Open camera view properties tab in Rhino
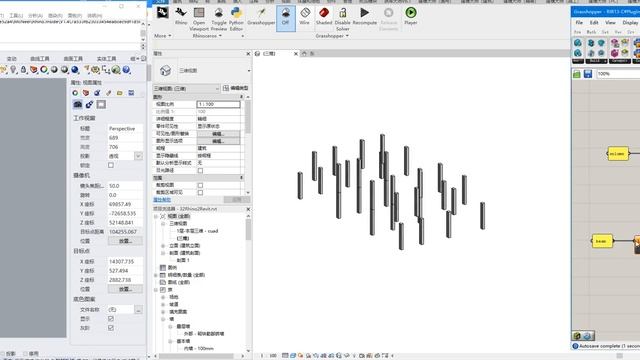Screen dimensions: 640x360 pos(78,104)
